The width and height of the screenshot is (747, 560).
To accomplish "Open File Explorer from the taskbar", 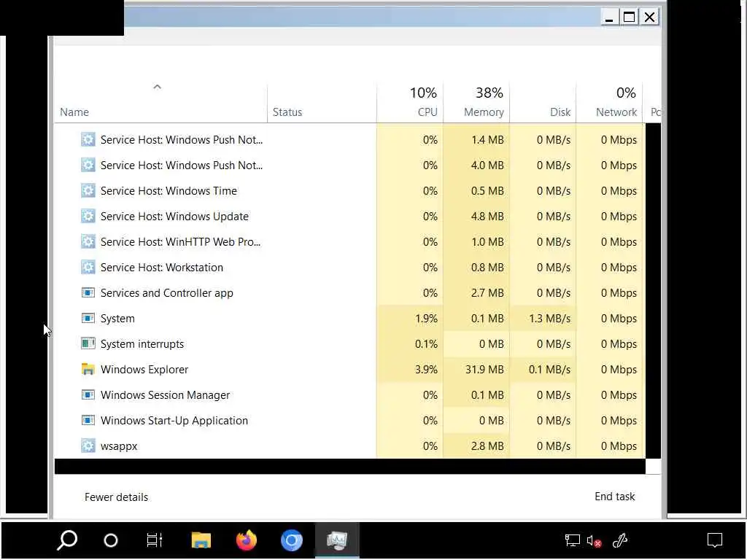I will tap(201, 540).
